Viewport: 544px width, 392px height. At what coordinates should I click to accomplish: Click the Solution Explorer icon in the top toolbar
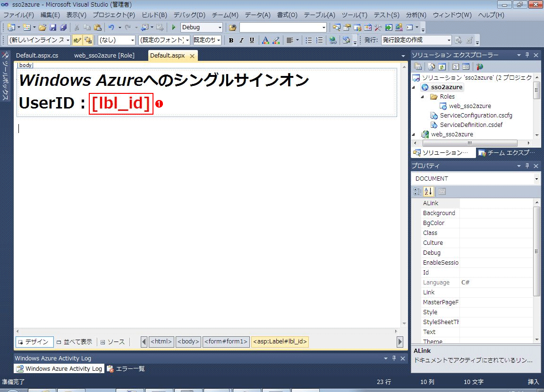click(336, 27)
